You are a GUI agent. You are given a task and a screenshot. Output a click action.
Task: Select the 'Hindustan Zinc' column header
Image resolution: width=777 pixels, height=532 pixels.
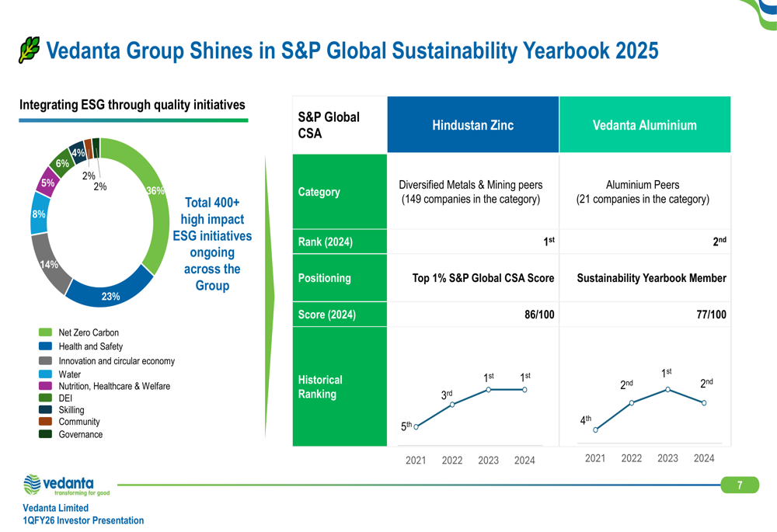click(472, 125)
